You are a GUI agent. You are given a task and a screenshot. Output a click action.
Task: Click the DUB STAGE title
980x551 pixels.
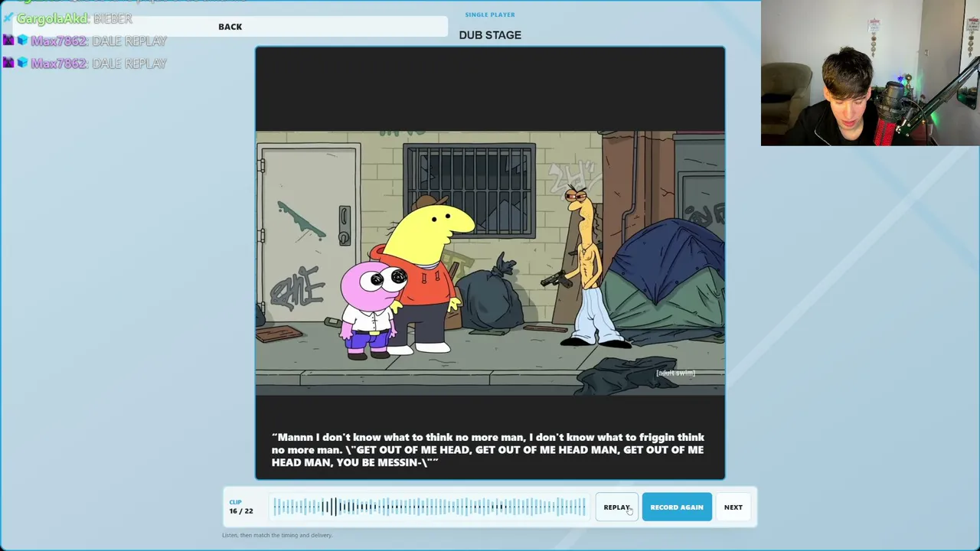coord(490,35)
